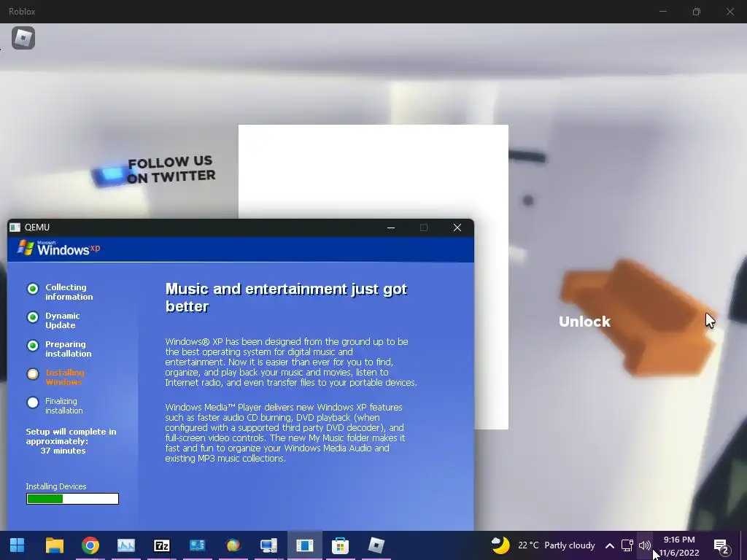Image resolution: width=747 pixels, height=560 pixels.
Task: Click the "Music and entertainment just got better" heading
Action: pos(286,297)
